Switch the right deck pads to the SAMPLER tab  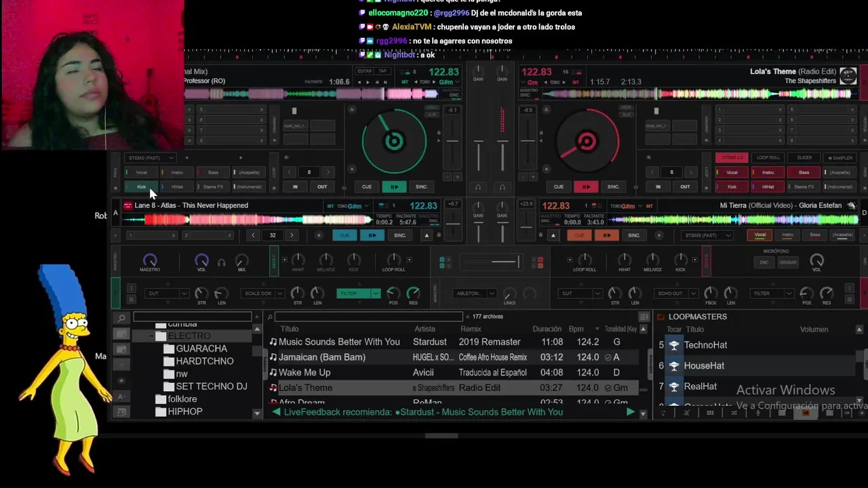[x=840, y=157]
